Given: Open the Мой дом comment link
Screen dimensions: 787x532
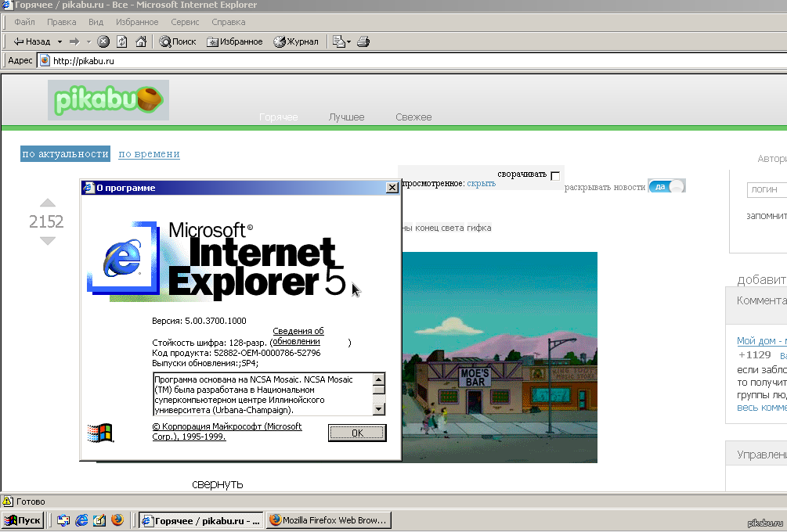Looking at the screenshot, I should pos(761,341).
